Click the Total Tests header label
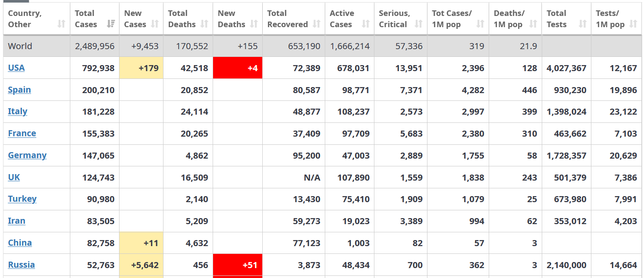 coord(556,19)
